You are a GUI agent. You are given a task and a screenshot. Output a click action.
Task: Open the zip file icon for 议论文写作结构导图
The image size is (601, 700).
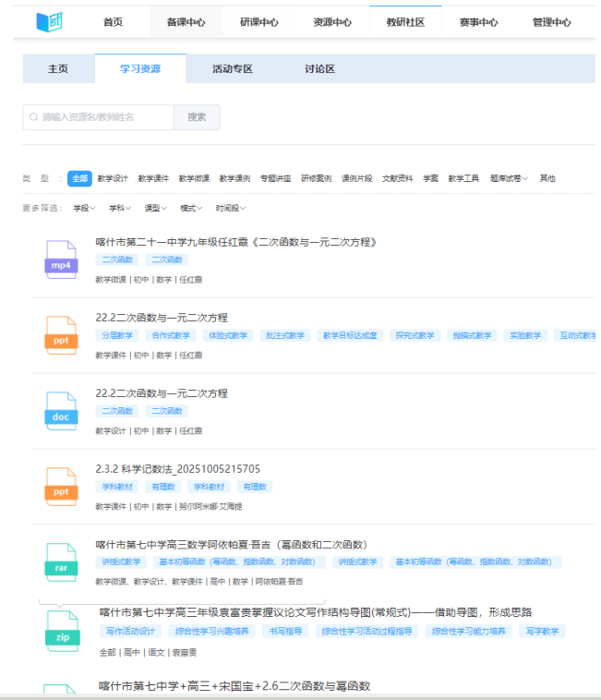coord(63,632)
